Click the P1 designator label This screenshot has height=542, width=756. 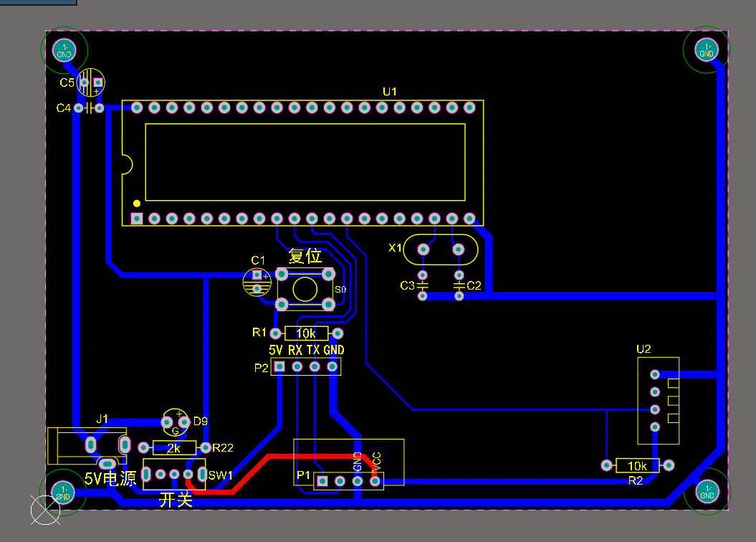[x=303, y=475]
